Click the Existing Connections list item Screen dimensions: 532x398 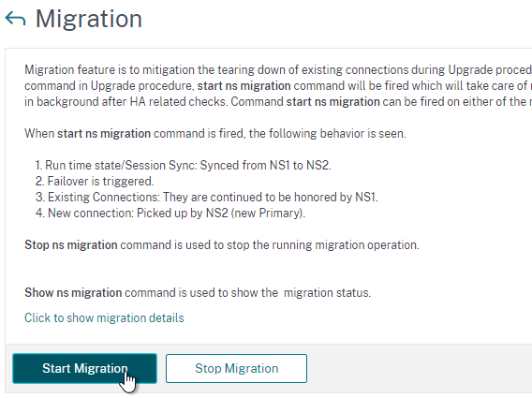pyautogui.click(x=207, y=198)
